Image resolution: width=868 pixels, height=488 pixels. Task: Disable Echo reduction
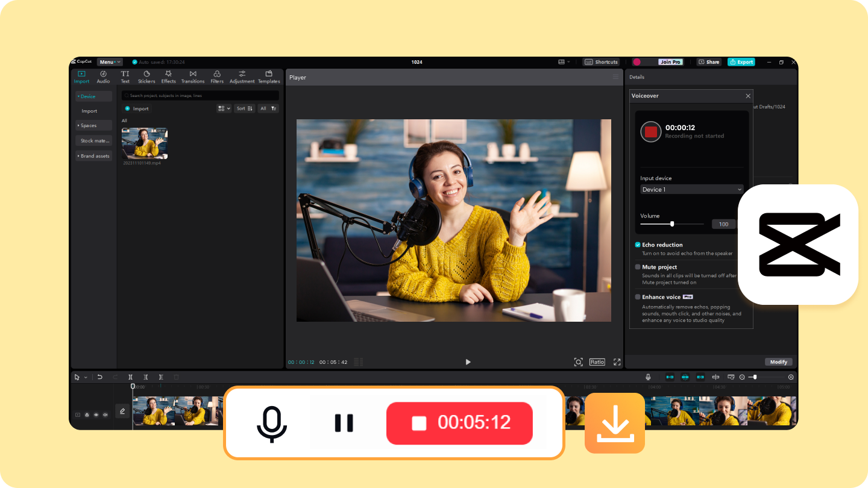(x=637, y=245)
